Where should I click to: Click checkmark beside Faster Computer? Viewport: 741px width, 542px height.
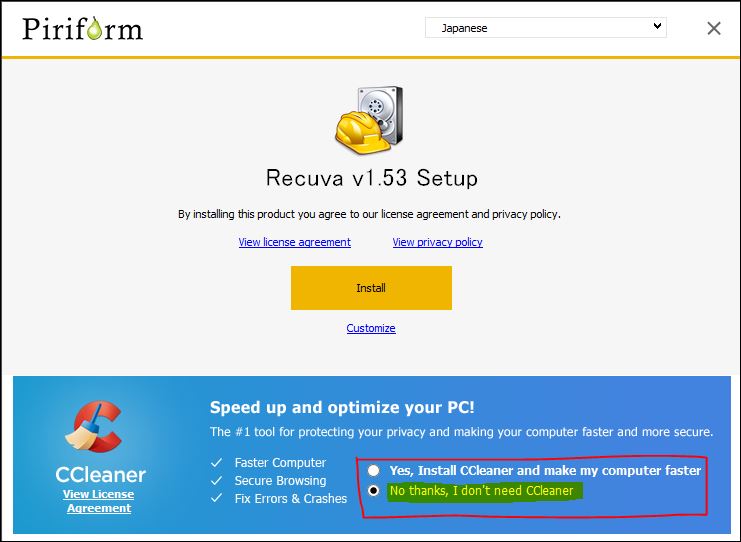pyautogui.click(x=216, y=463)
